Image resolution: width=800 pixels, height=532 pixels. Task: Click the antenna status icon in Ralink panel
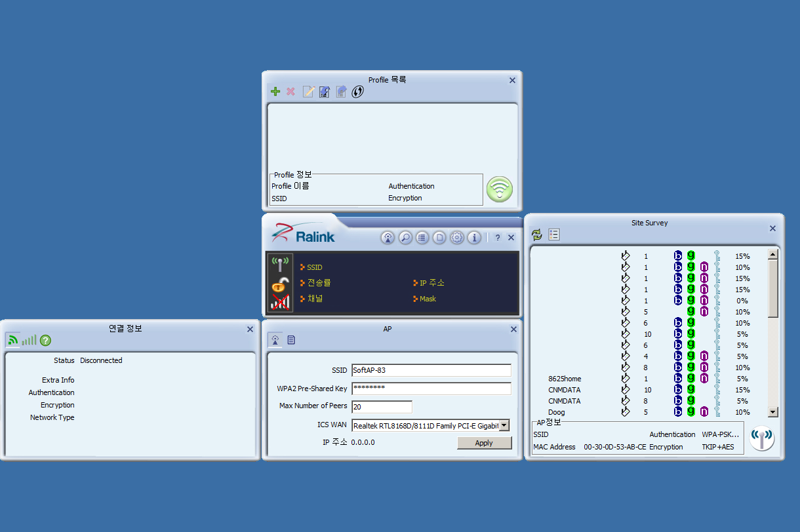pyautogui.click(x=280, y=265)
